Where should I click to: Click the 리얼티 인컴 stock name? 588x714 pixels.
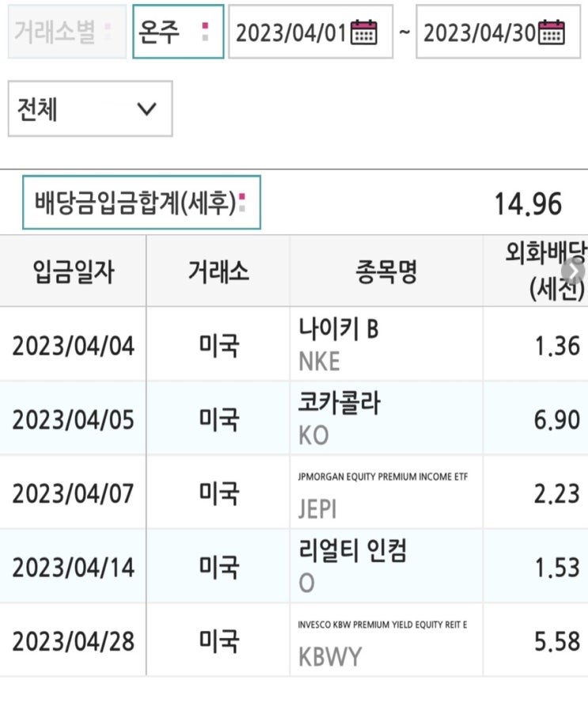pyautogui.click(x=352, y=550)
